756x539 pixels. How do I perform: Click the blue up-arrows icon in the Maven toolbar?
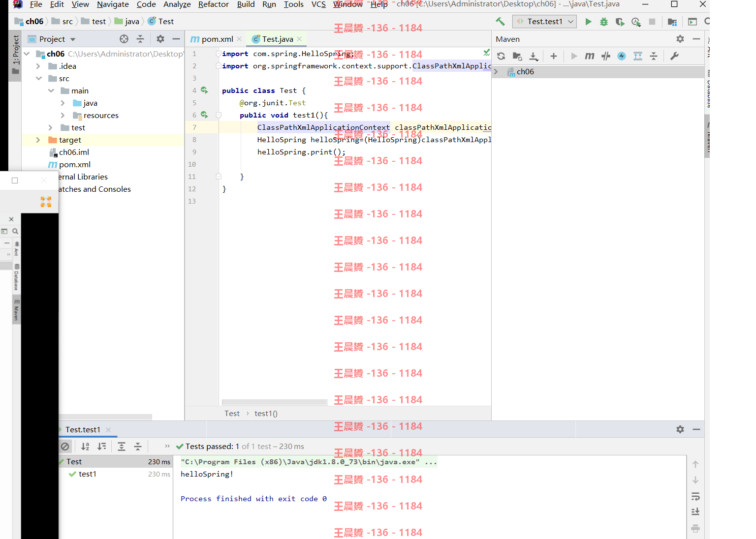(638, 56)
